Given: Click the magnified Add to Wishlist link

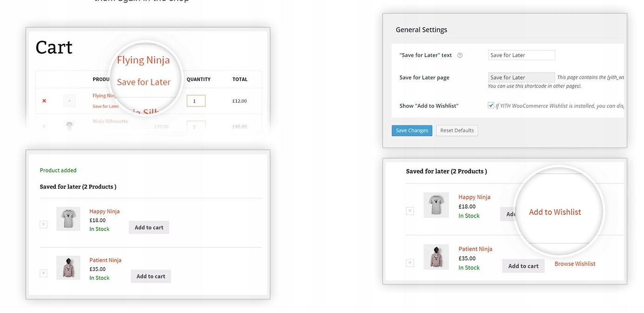Looking at the screenshot, I should 555,212.
